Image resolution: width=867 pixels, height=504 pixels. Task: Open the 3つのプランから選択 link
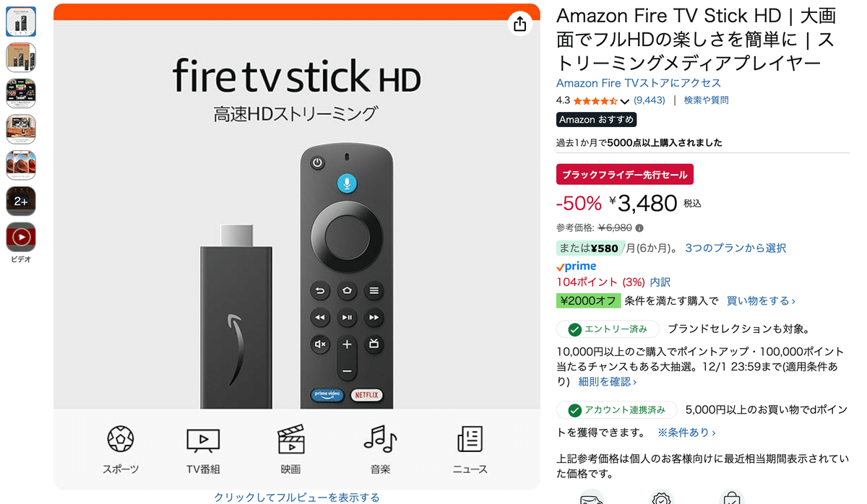(x=736, y=248)
